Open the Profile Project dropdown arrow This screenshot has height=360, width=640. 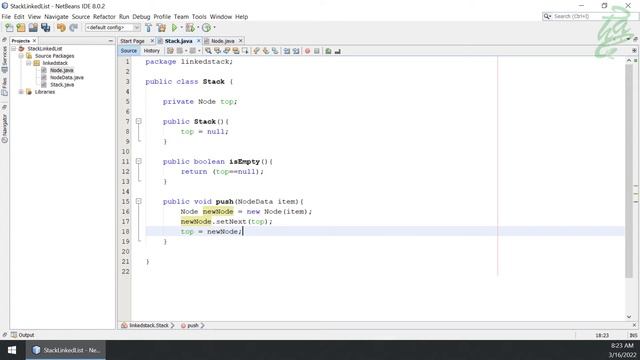click(214, 27)
